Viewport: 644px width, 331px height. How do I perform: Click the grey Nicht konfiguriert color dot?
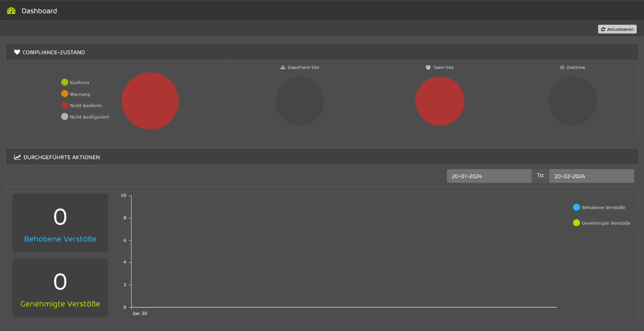tap(65, 116)
